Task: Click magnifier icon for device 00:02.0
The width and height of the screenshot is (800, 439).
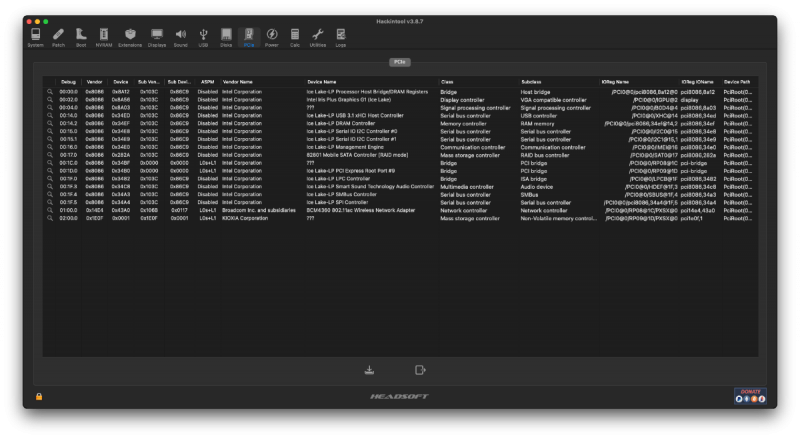Action: click(x=50, y=100)
